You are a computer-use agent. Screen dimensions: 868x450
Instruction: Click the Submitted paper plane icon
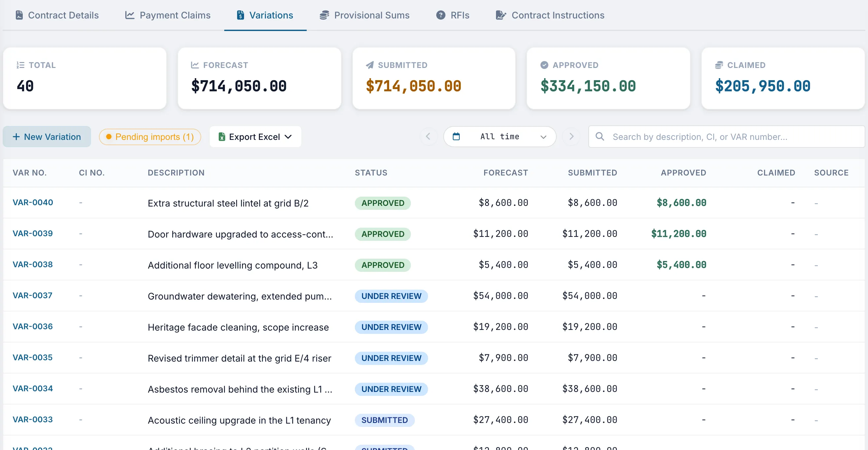coord(370,65)
